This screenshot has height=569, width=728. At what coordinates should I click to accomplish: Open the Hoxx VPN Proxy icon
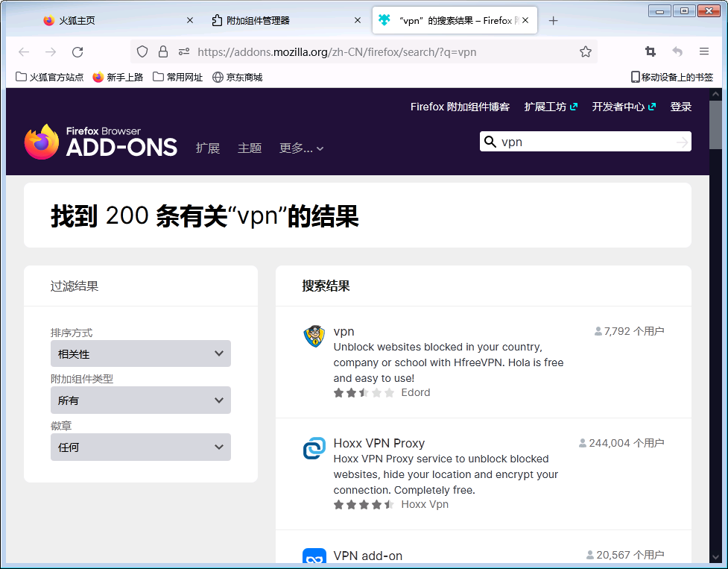coord(314,448)
